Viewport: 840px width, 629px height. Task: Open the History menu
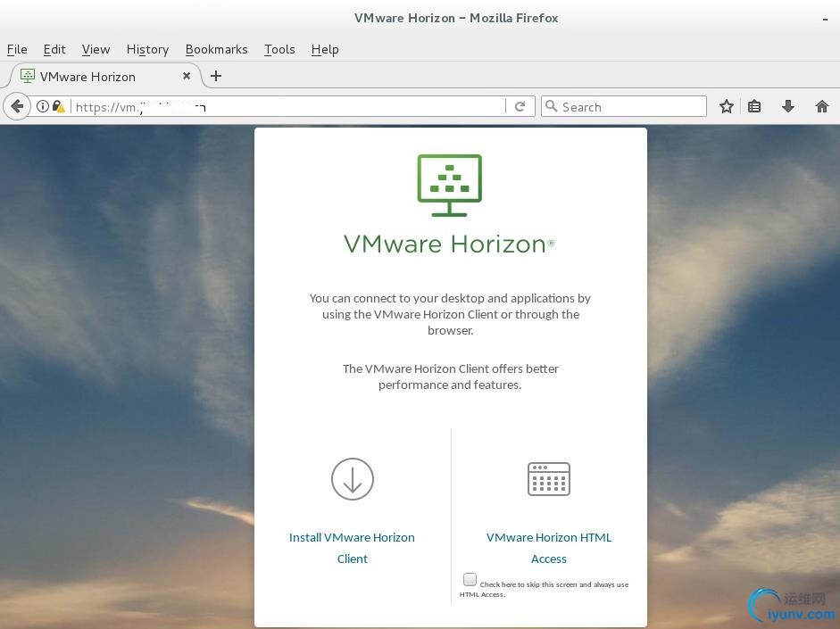147,49
